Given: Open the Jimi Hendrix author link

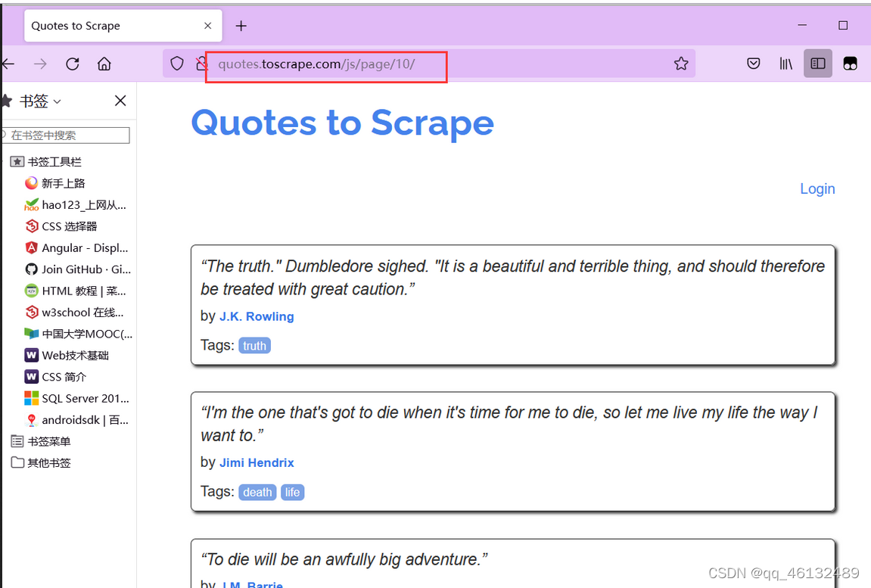Looking at the screenshot, I should coord(257,463).
